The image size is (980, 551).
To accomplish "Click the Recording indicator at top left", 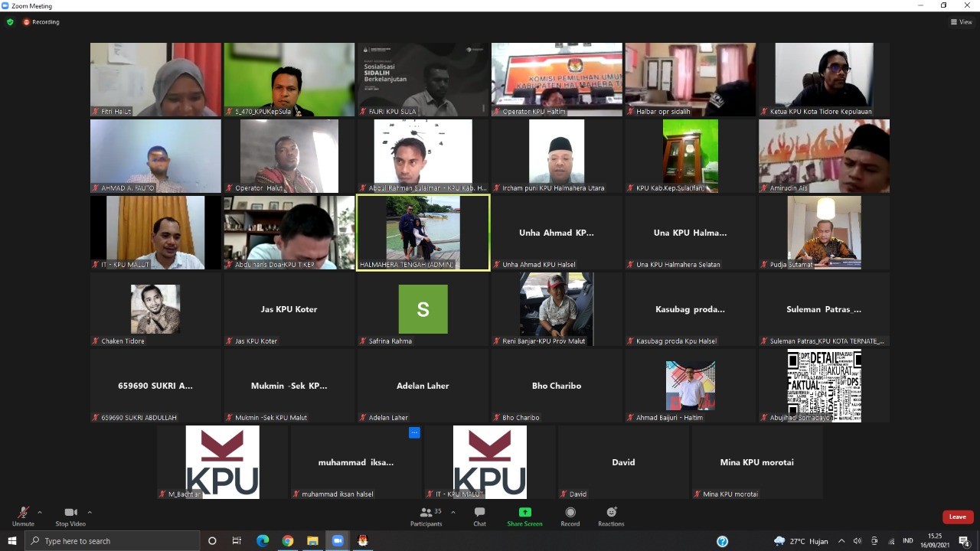I will 41,22.
